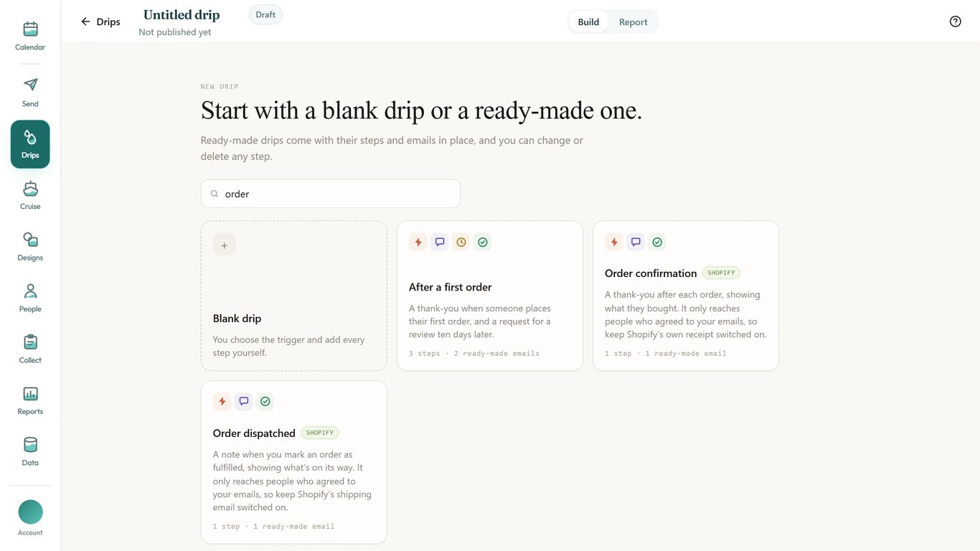Viewport: 980px width, 551px height.
Task: Switch to the Report tab
Action: [633, 22]
